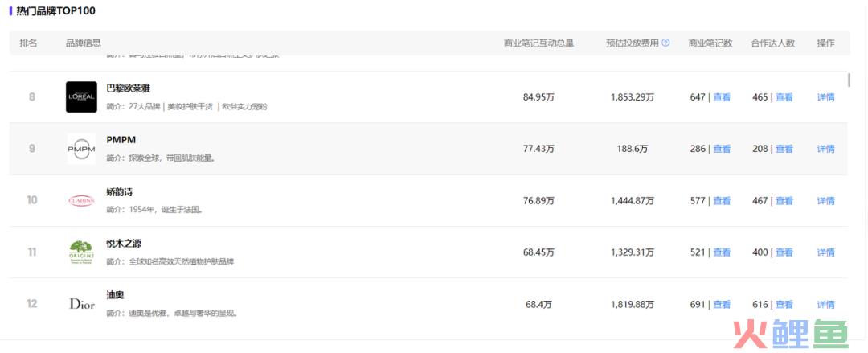Open 详情 for PMPM
The height and width of the screenshot is (353, 868).
click(825, 149)
